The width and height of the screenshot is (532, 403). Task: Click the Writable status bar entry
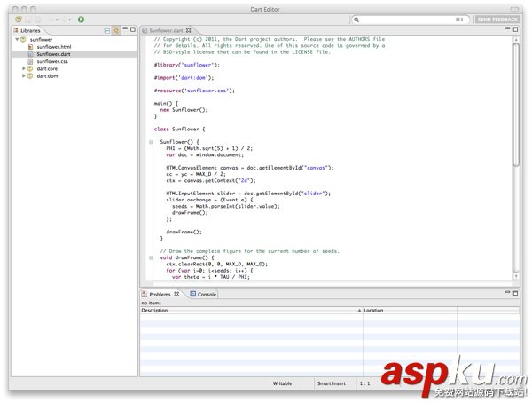point(282,383)
